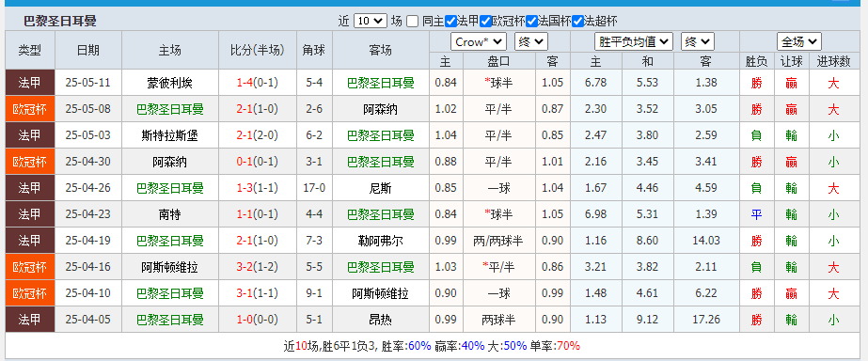
Task: Click away team 昂热
Action: pos(380,320)
